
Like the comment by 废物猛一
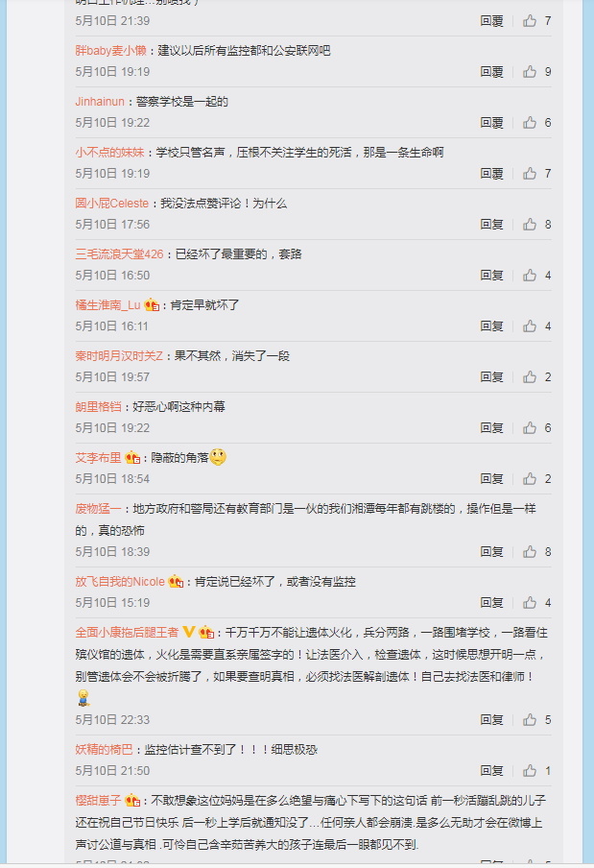(x=530, y=552)
